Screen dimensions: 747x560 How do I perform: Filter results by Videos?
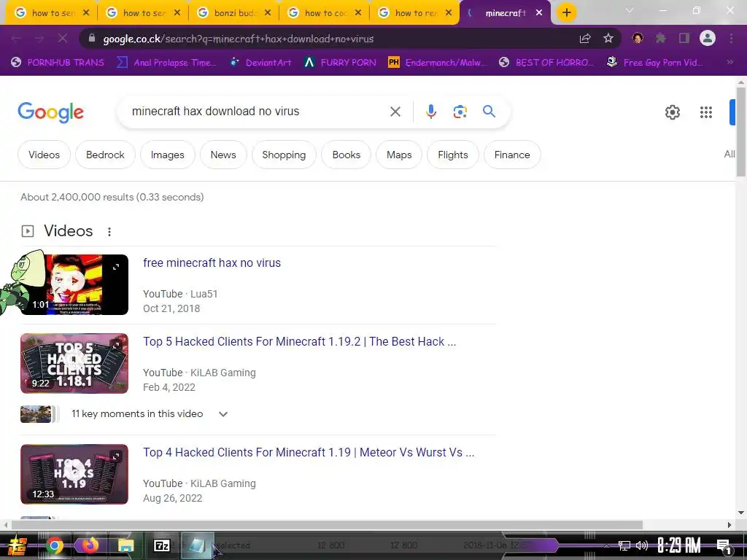click(x=44, y=155)
